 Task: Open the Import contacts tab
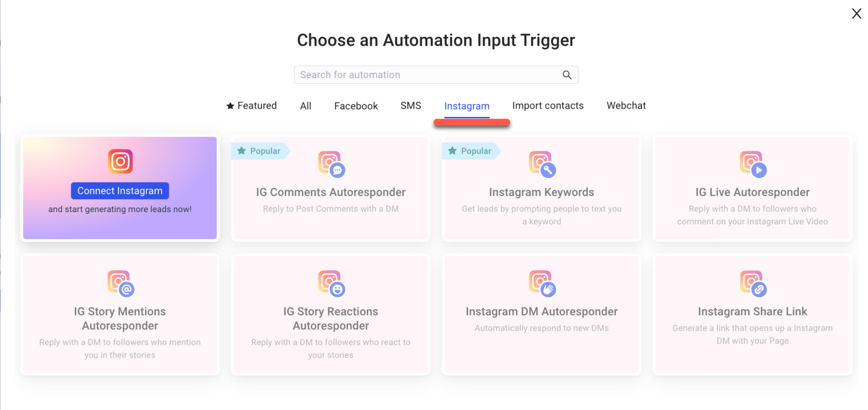click(x=548, y=106)
